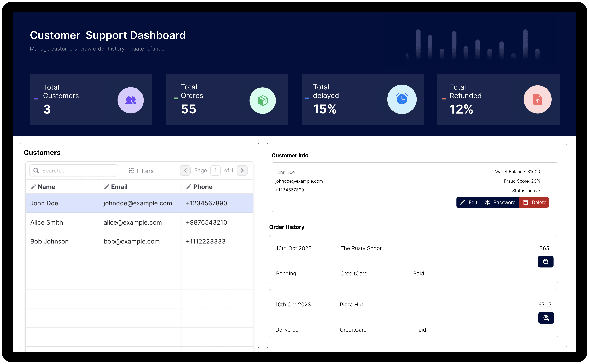This screenshot has height=364, width=589.
Task: Click the people icon on Total Customers card
Action: coord(131,100)
